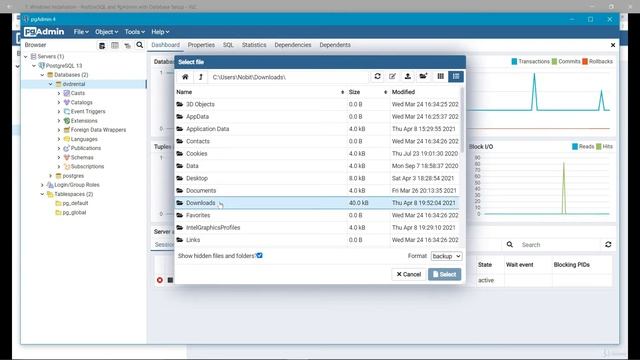Click the Extensions node icon

pos(67,121)
